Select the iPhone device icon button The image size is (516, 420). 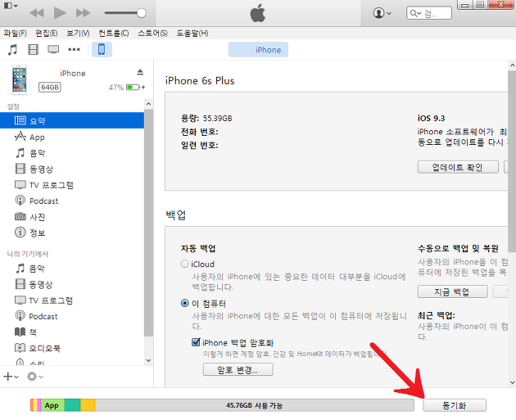[102, 49]
